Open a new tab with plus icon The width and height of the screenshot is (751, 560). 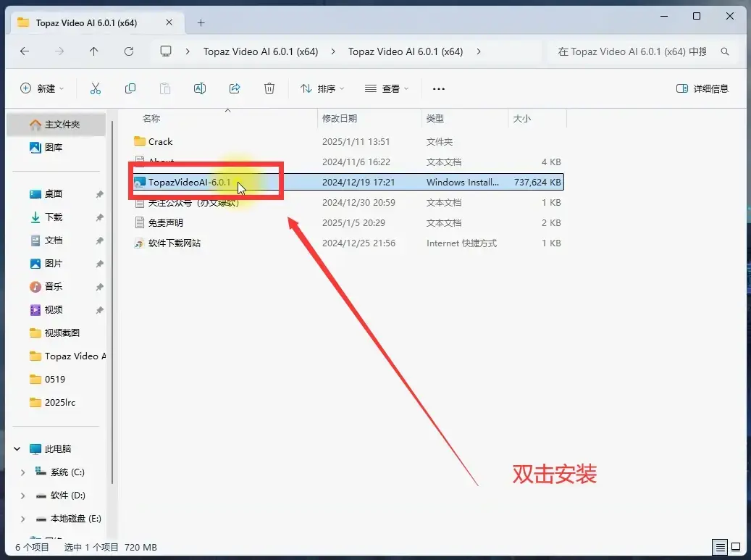pyautogui.click(x=201, y=22)
